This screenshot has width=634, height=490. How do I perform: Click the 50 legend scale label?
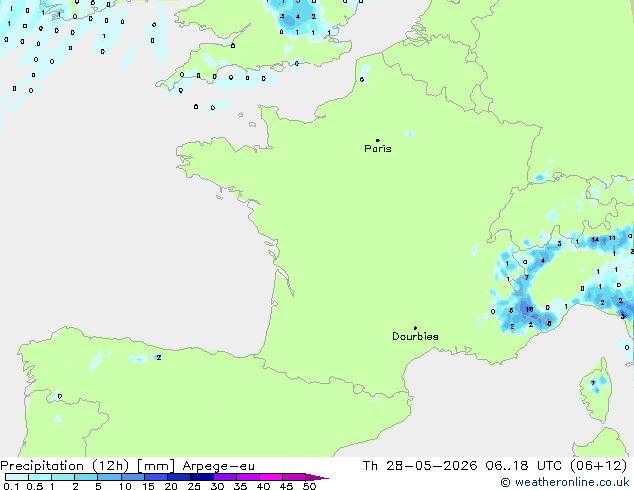pyautogui.click(x=310, y=486)
